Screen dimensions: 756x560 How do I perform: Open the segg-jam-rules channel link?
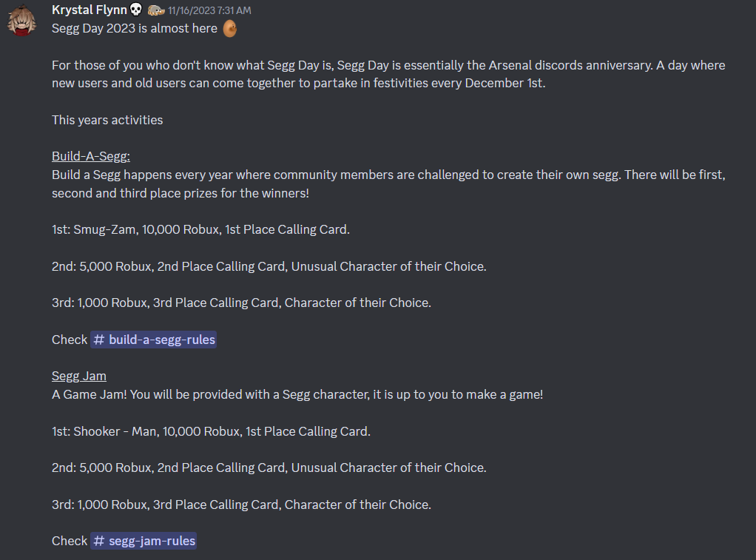click(x=144, y=541)
